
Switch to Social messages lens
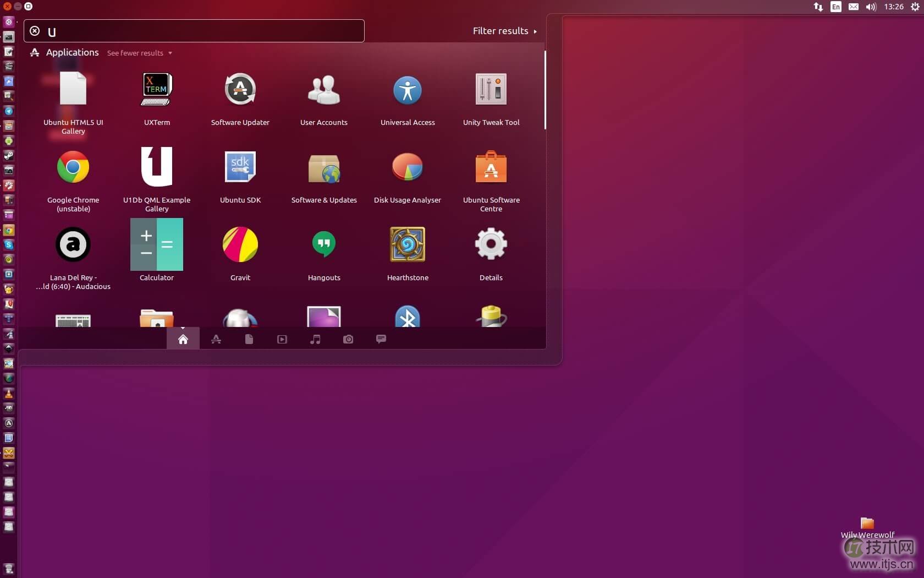(381, 339)
